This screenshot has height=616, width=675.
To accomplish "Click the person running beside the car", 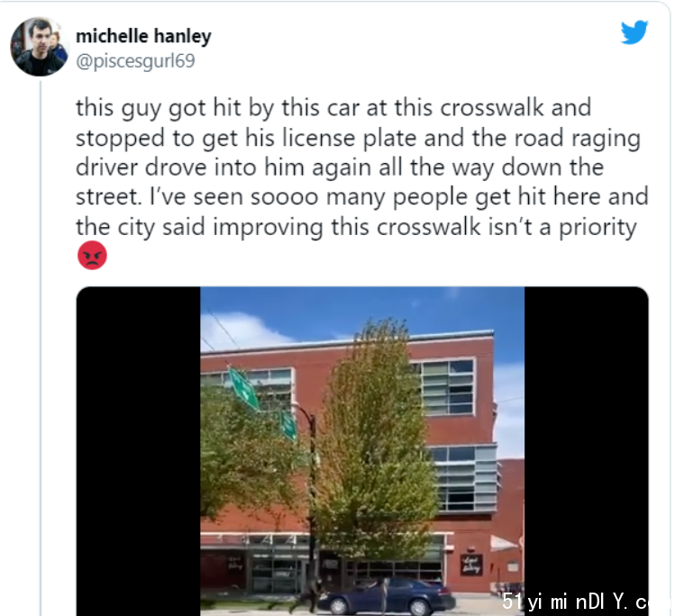I will coord(308,596).
